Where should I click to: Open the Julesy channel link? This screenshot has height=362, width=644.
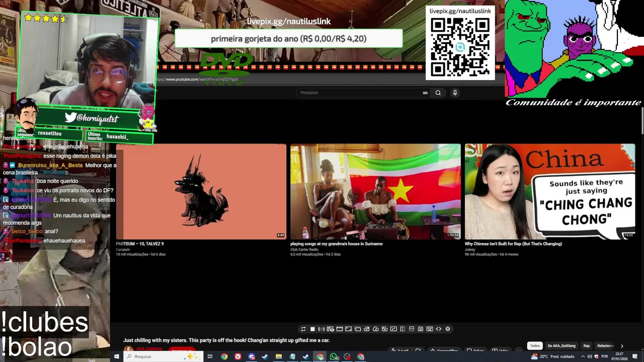[x=470, y=249]
